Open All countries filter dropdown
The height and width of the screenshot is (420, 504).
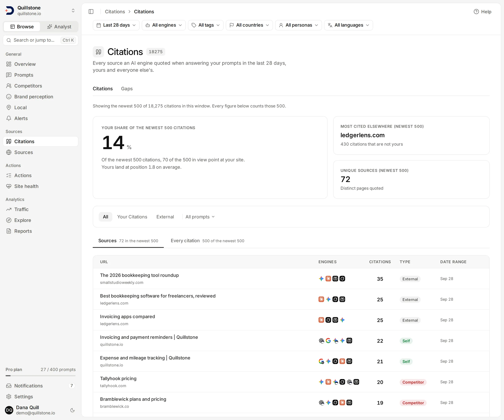249,25
